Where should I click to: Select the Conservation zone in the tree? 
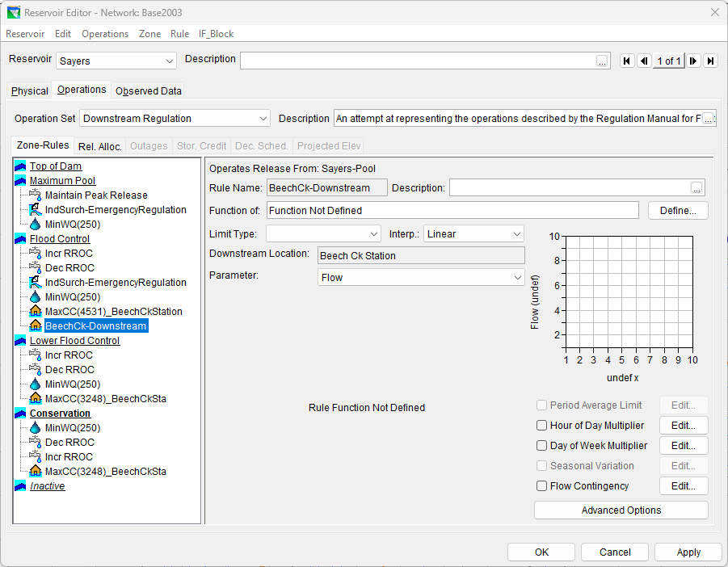(x=60, y=414)
